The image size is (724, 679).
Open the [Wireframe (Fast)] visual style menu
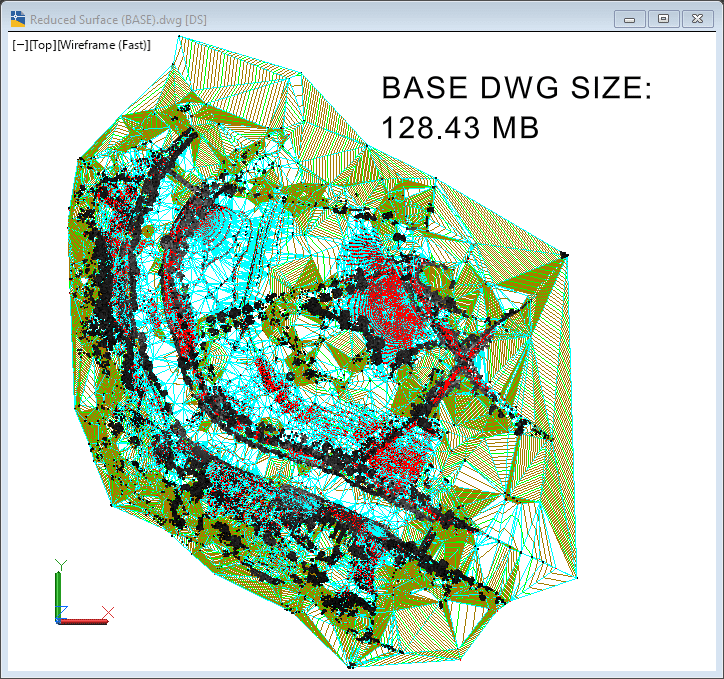[x=104, y=45]
